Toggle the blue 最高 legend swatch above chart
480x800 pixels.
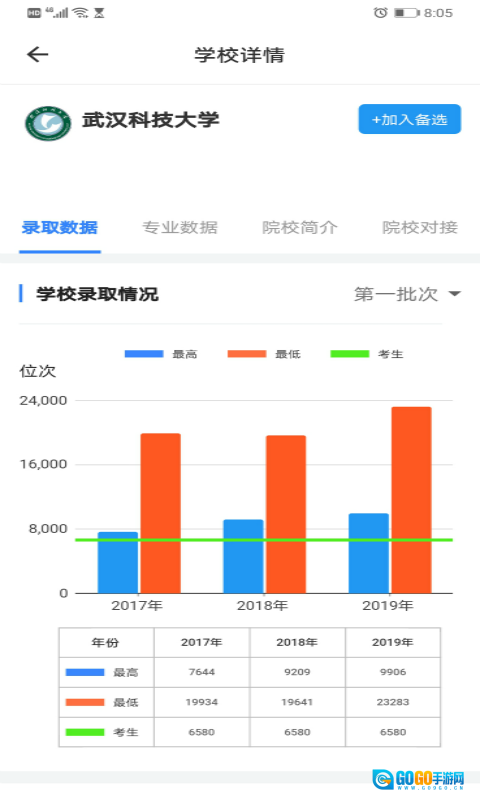[x=144, y=354]
